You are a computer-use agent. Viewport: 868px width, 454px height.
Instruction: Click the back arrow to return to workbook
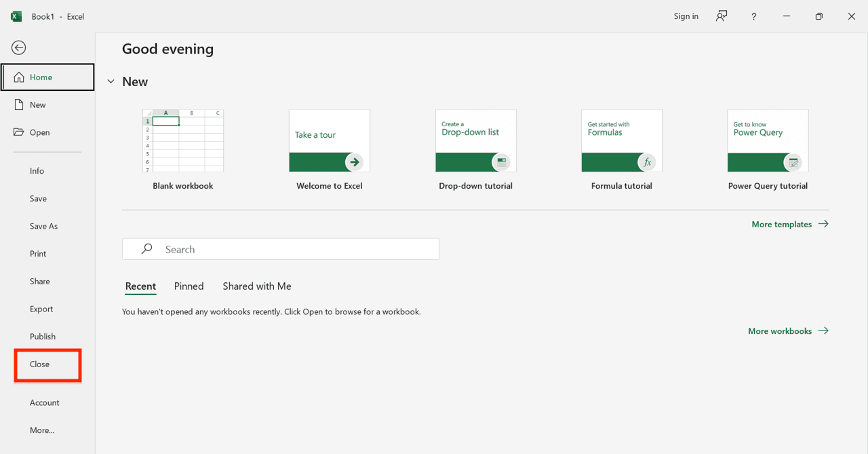(x=19, y=48)
